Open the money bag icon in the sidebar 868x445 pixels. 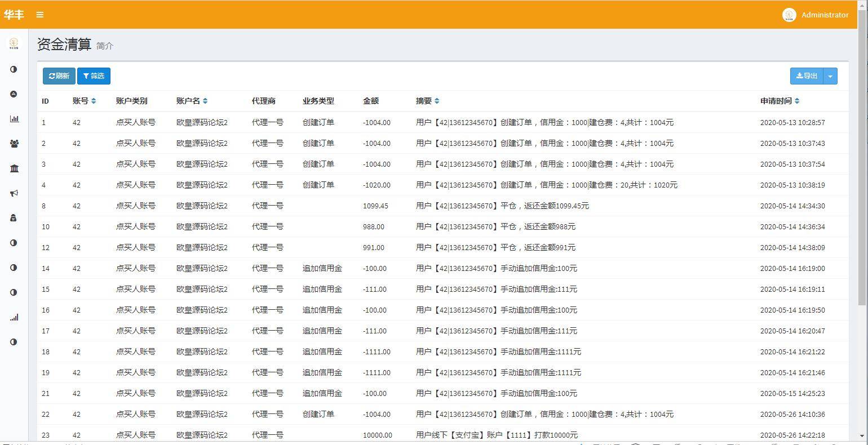14,218
